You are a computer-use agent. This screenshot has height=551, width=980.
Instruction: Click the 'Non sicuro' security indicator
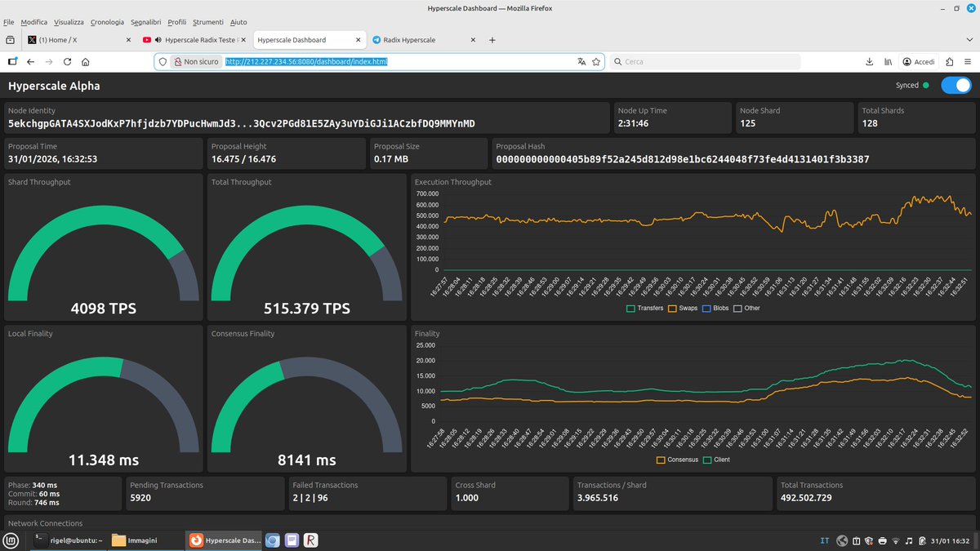[195, 61]
